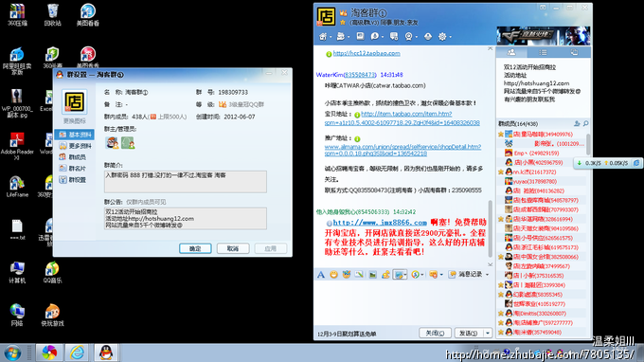Select the 群名片 tab in group settings
Image resolution: width=644 pixels, height=362 pixels.
[x=74, y=169]
